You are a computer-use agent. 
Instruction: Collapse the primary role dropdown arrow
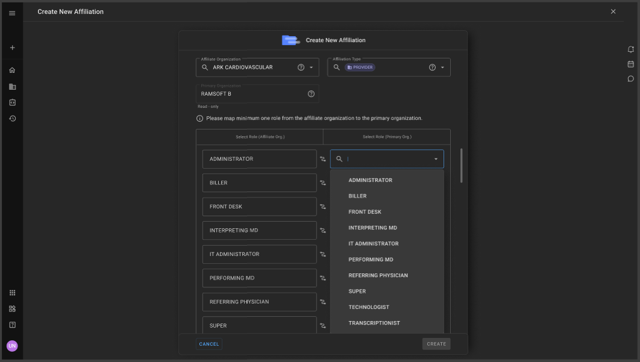coord(436,159)
